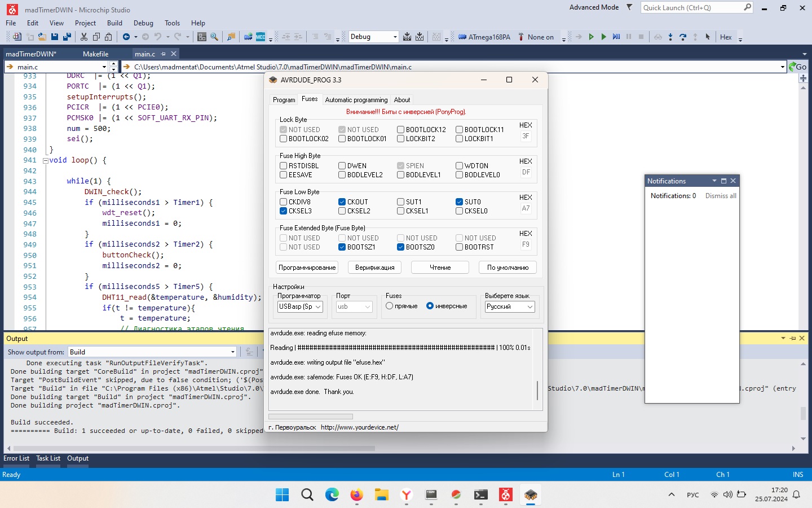This screenshot has width=812, height=508.
Task: Click the New Project toolbar icon
Action: (17, 37)
